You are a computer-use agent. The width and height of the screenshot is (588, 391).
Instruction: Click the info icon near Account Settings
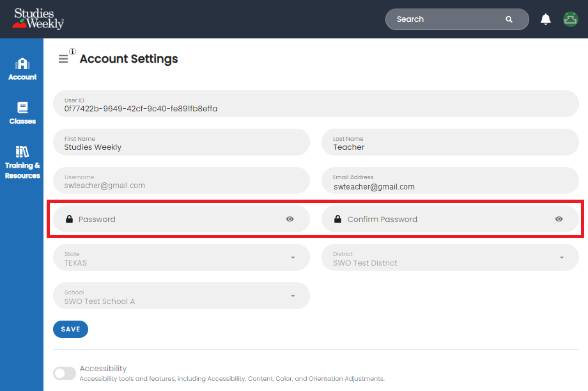pos(73,51)
